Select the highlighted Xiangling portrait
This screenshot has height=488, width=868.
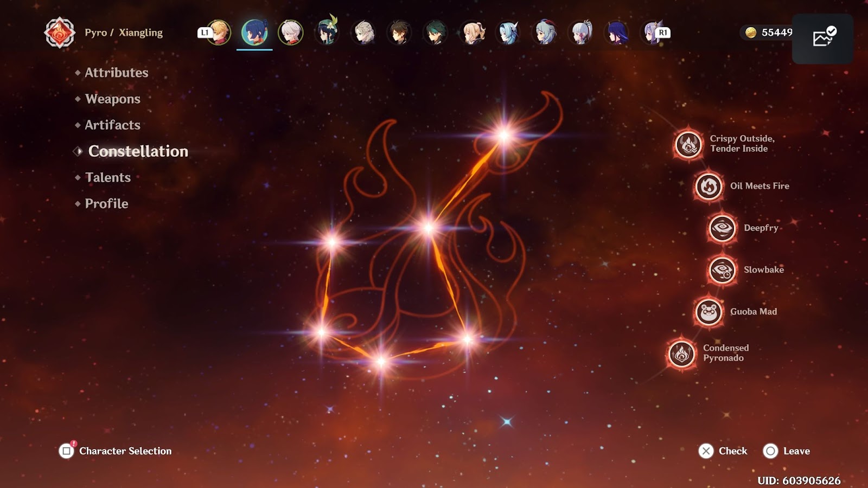254,33
